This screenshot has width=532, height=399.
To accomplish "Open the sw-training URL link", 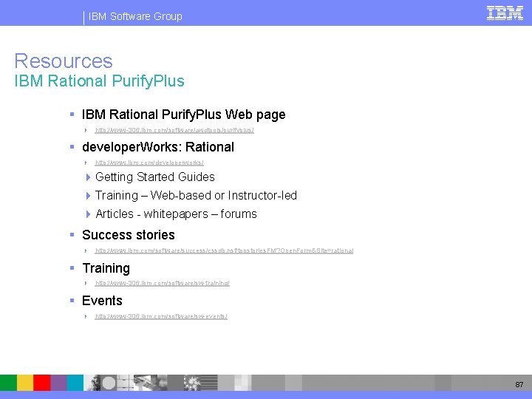I will pos(162,283).
